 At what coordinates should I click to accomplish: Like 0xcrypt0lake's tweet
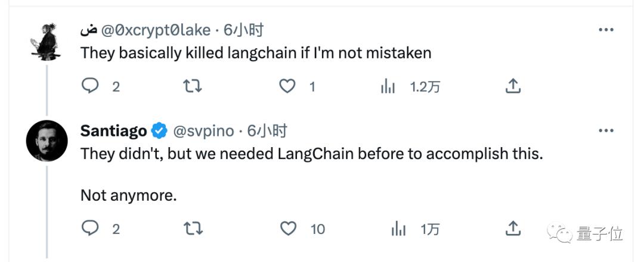coord(288,86)
